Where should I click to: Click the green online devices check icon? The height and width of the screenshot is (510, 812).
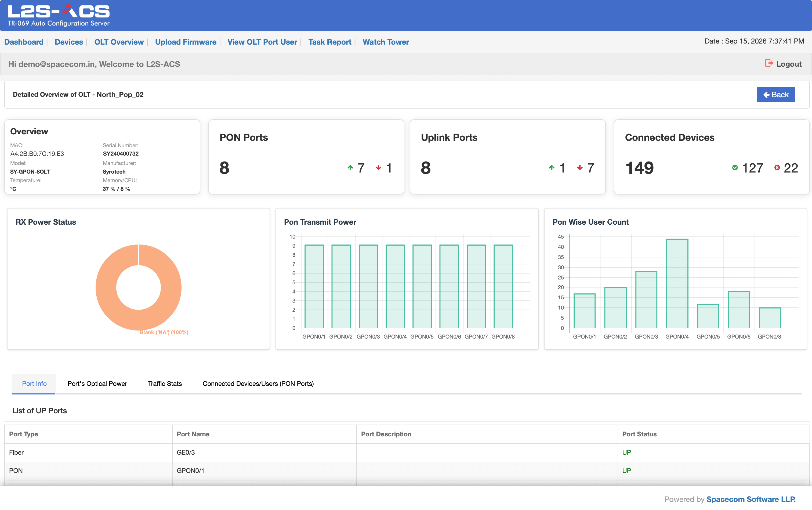coord(735,168)
